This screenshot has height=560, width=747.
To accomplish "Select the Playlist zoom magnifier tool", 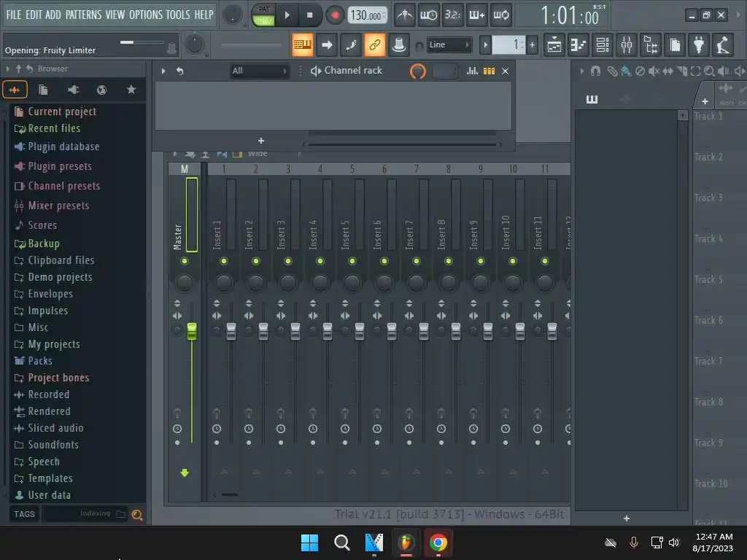I will point(709,71).
